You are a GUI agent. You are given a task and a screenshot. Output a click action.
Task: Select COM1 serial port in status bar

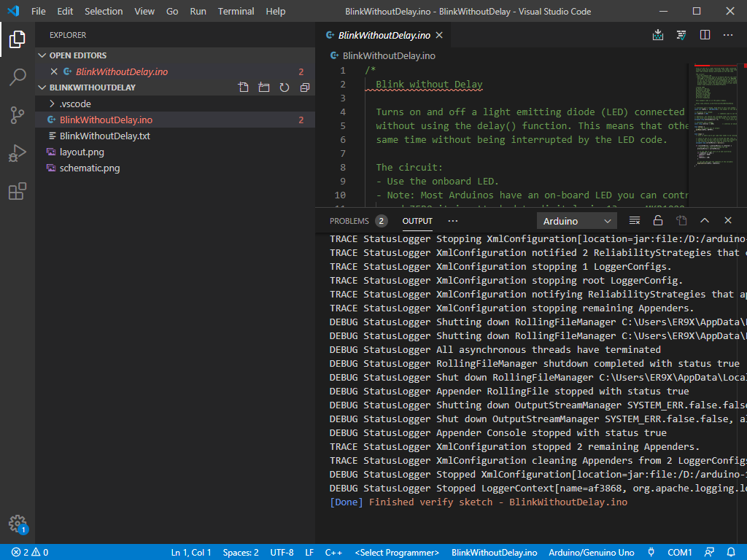(679, 553)
